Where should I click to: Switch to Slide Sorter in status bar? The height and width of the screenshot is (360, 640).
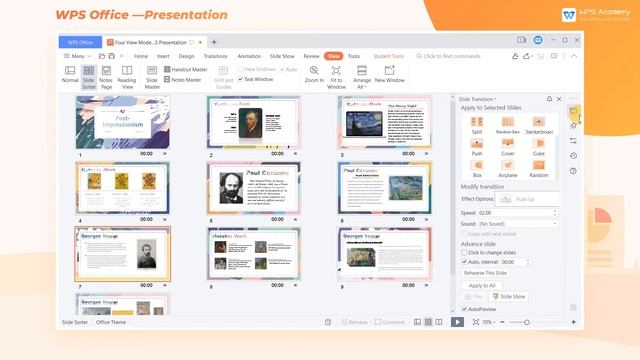(428, 322)
